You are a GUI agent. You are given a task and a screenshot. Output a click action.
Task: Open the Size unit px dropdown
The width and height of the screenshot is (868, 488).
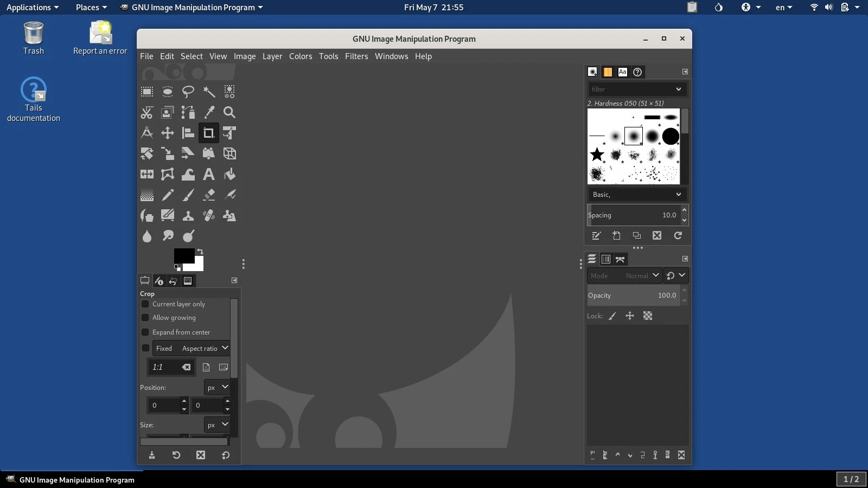coord(217,425)
